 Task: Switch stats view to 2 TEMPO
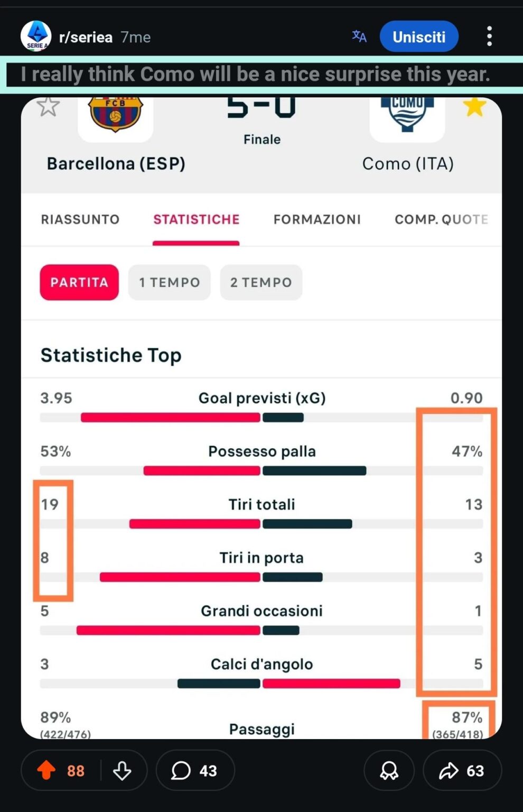(x=261, y=282)
